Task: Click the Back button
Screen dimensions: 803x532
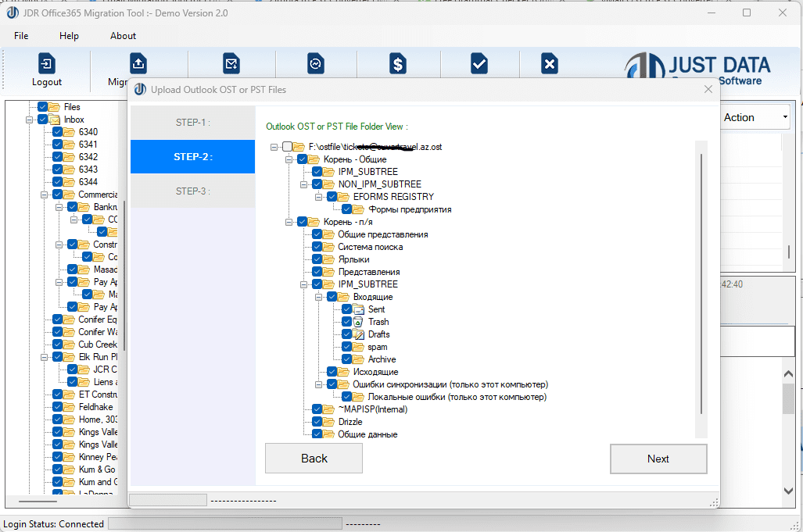Action: point(314,459)
